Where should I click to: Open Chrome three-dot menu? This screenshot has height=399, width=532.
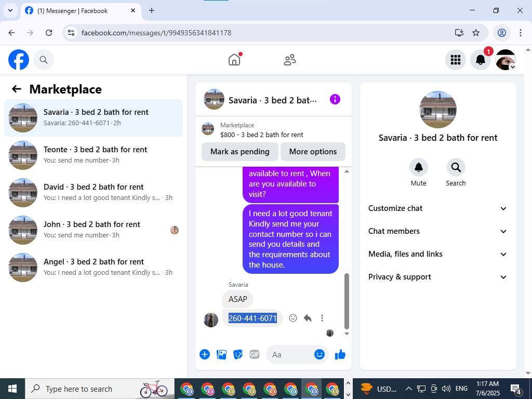point(521,33)
